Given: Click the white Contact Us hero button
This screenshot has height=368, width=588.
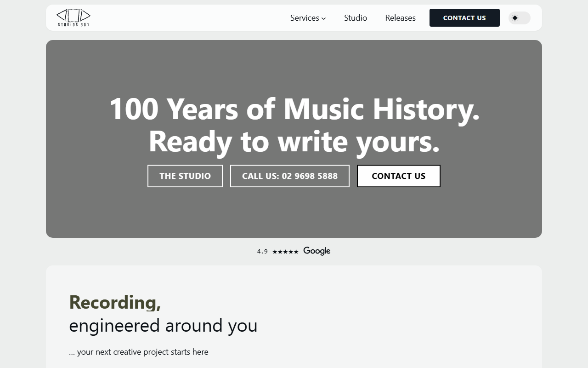Looking at the screenshot, I should click(x=399, y=176).
